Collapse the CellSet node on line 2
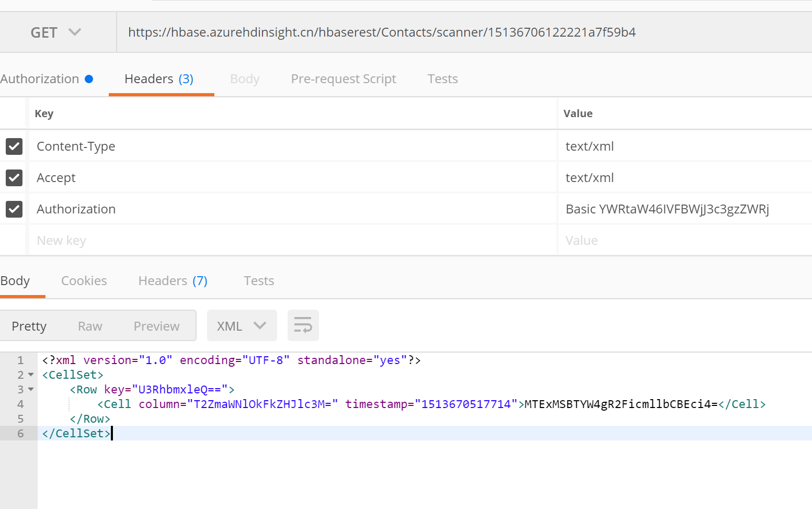 pyautogui.click(x=31, y=375)
